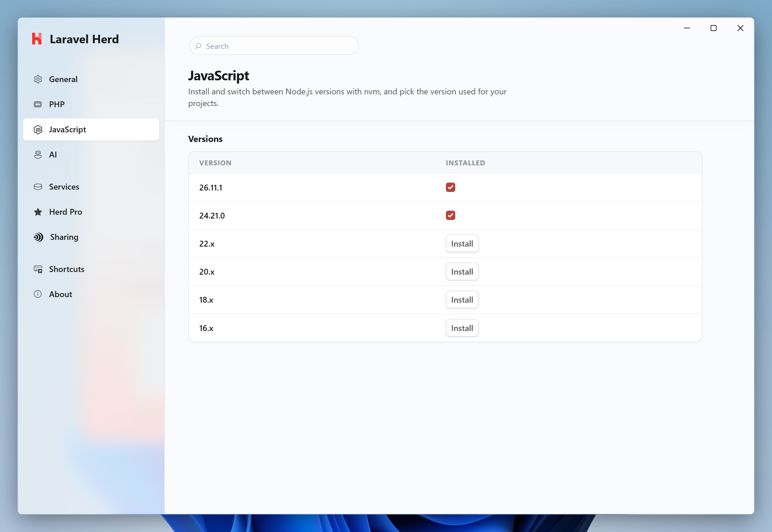772x532 pixels.
Task: Click the Laravel Herd logo
Action: click(37, 39)
